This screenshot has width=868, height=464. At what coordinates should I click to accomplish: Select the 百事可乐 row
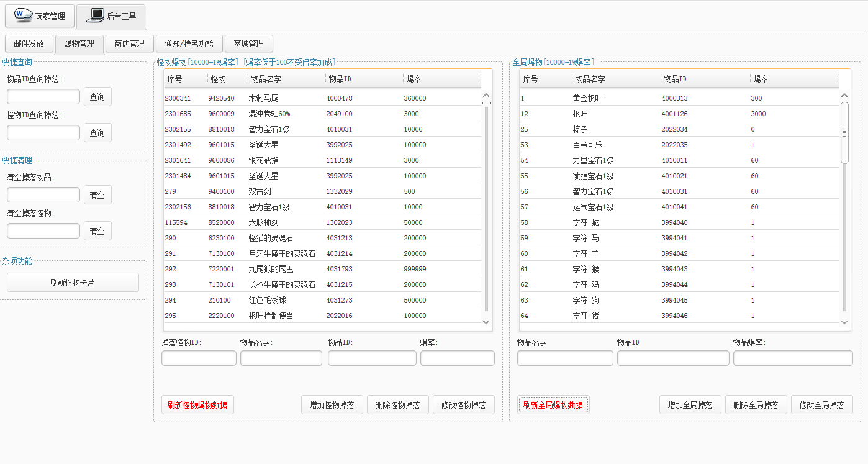pyautogui.click(x=679, y=145)
